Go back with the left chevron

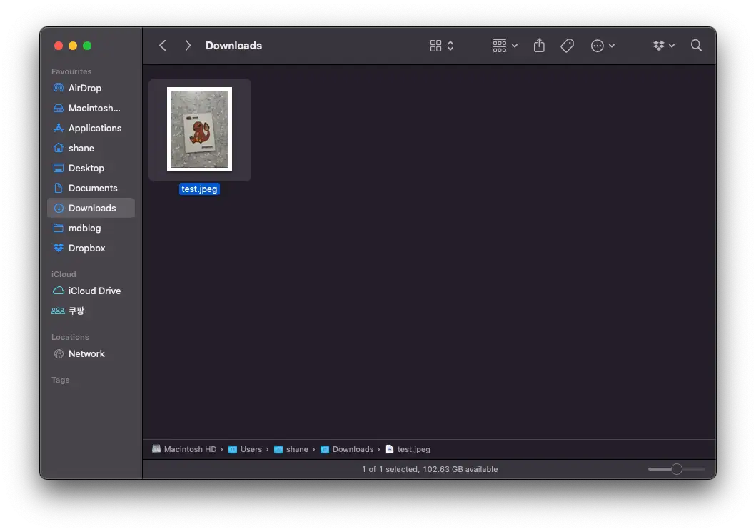[163, 45]
